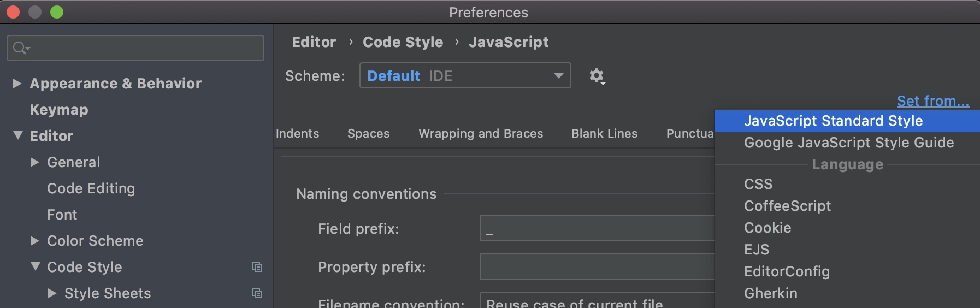This screenshot has width=980, height=308.
Task: Expand the Style Sheets node
Action: 52,293
